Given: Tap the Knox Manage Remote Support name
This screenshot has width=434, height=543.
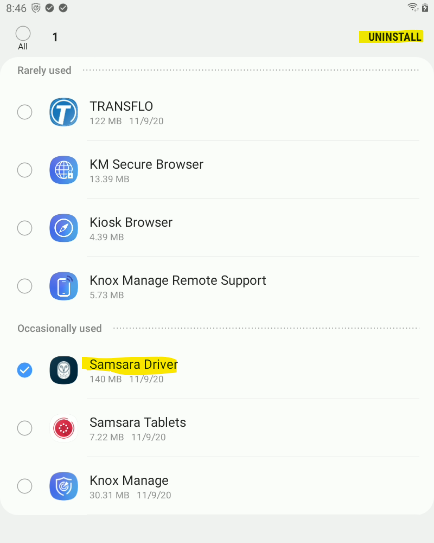Looking at the screenshot, I should pos(178,281).
